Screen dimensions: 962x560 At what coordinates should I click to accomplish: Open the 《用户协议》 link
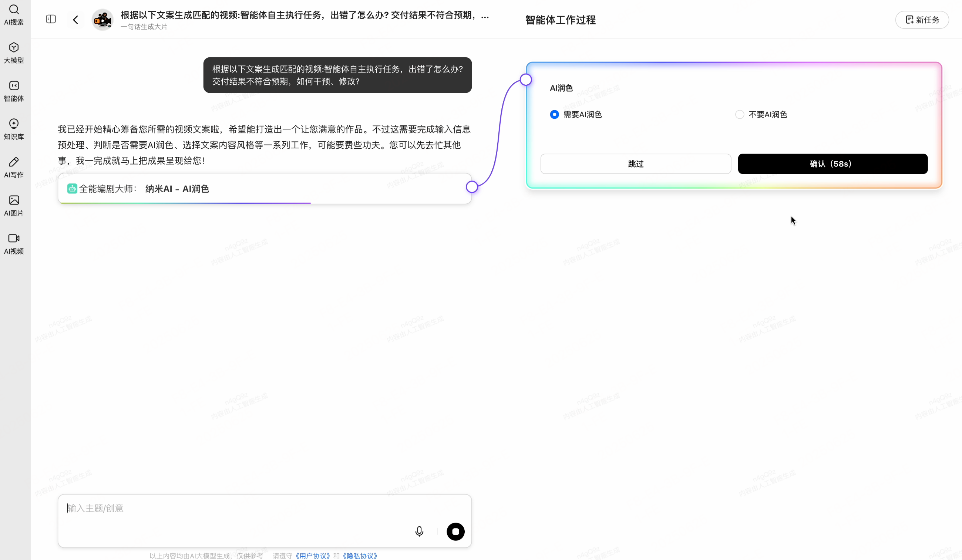click(312, 556)
